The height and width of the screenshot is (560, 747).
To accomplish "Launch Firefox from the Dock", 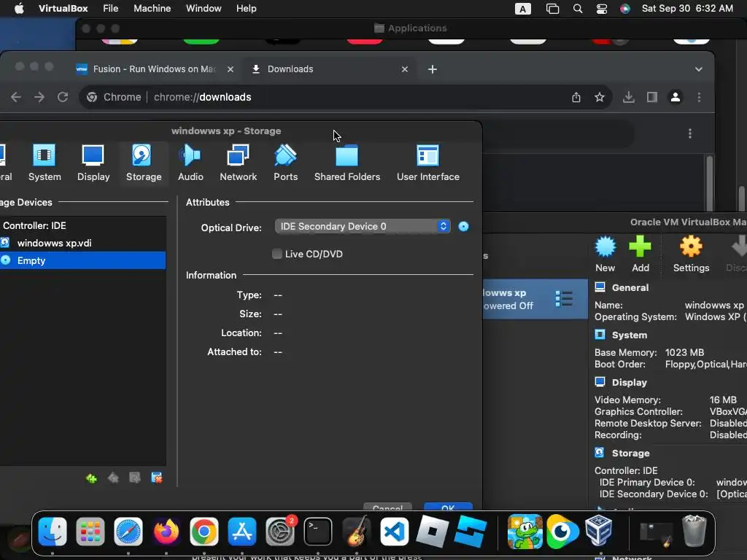I will (x=166, y=532).
